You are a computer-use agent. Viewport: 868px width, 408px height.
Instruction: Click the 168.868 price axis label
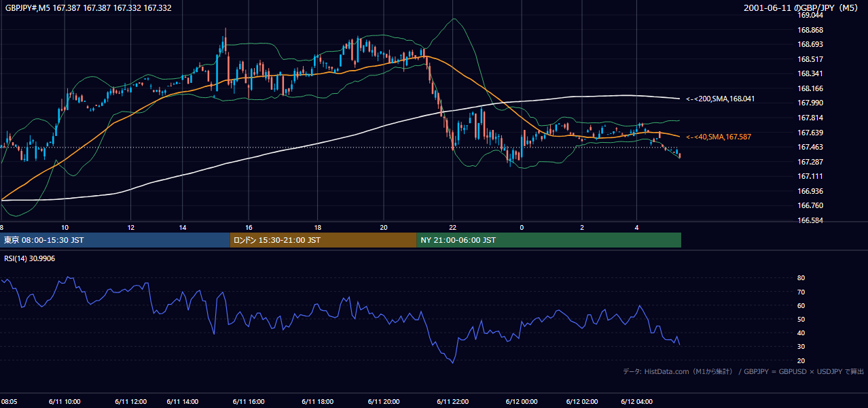tap(810, 30)
